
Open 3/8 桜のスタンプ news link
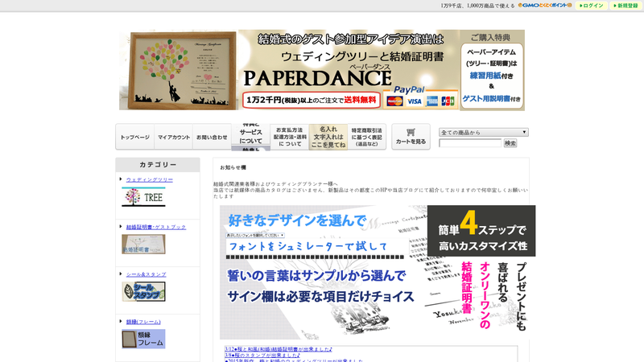262,356
